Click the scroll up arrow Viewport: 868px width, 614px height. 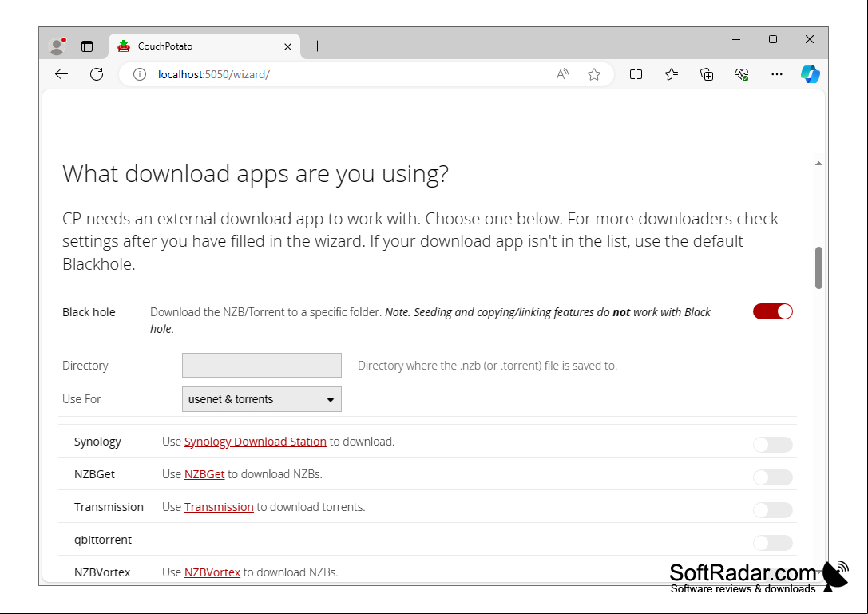818,164
